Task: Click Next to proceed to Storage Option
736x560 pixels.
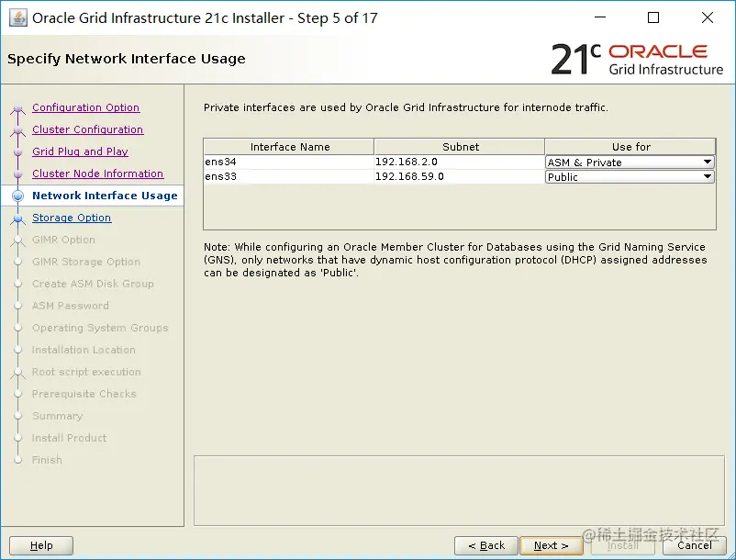Action: tap(551, 545)
